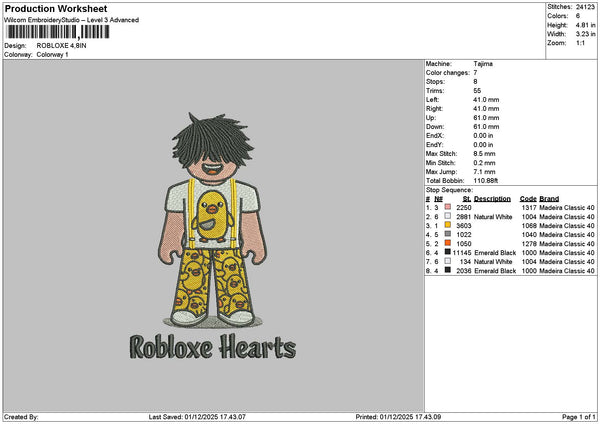Click the white swatch in stop 7 row
Screen dimensions: 600x424
point(448,261)
